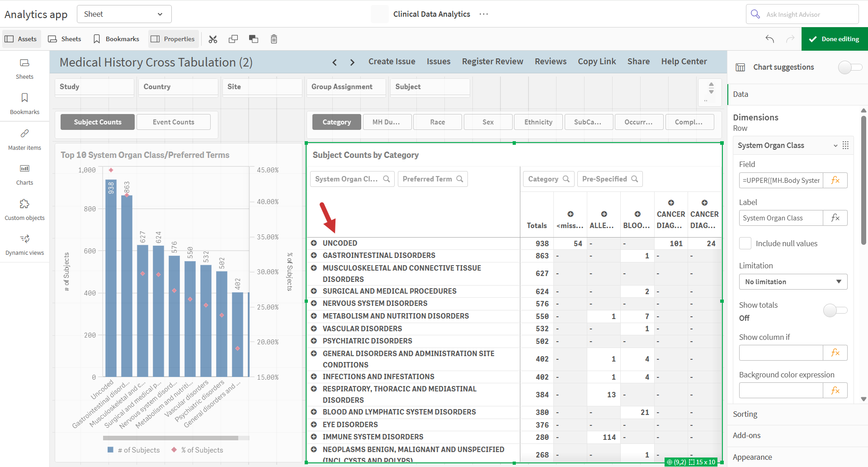Open the Appearance section
The height and width of the screenshot is (467, 868).
coord(797,457)
